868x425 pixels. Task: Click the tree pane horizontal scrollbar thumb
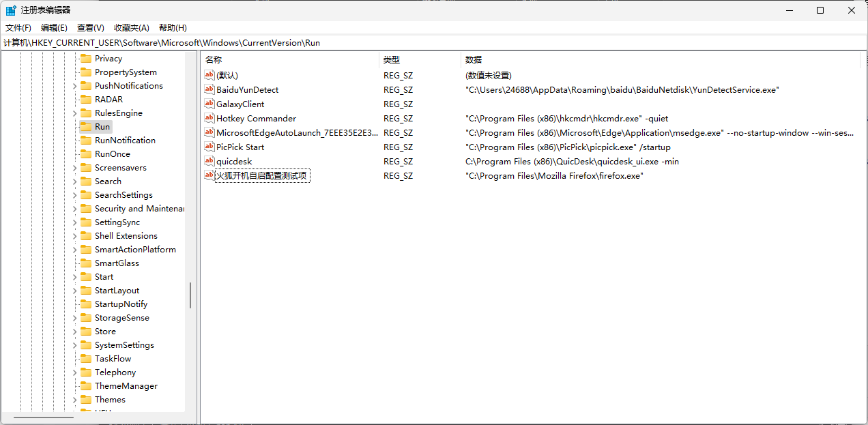(44, 417)
